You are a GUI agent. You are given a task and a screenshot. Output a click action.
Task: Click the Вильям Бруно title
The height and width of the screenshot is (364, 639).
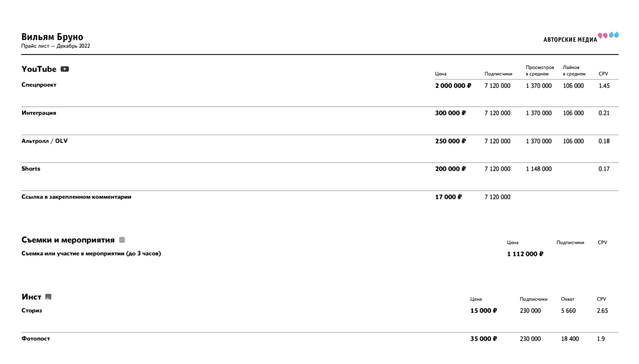(x=52, y=37)
